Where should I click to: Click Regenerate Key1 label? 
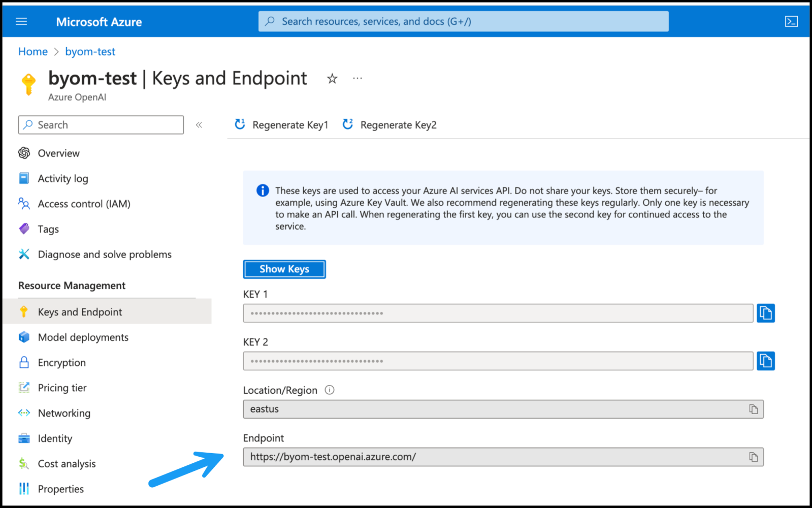click(x=290, y=125)
